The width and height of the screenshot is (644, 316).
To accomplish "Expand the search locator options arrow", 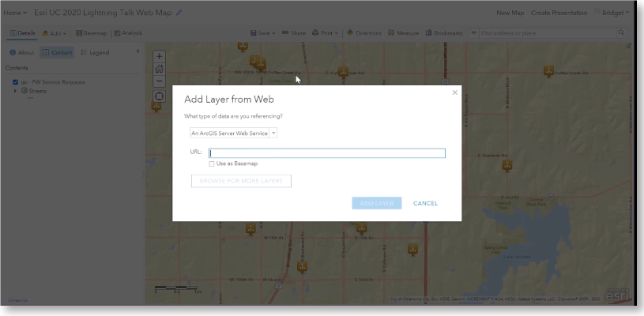I will click(x=473, y=33).
